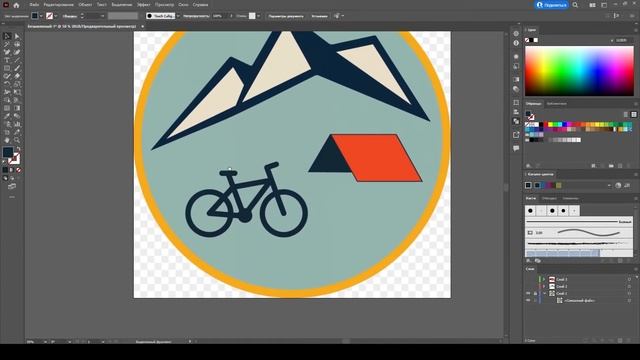Open stroke color dropdown in control bar

[56, 16]
